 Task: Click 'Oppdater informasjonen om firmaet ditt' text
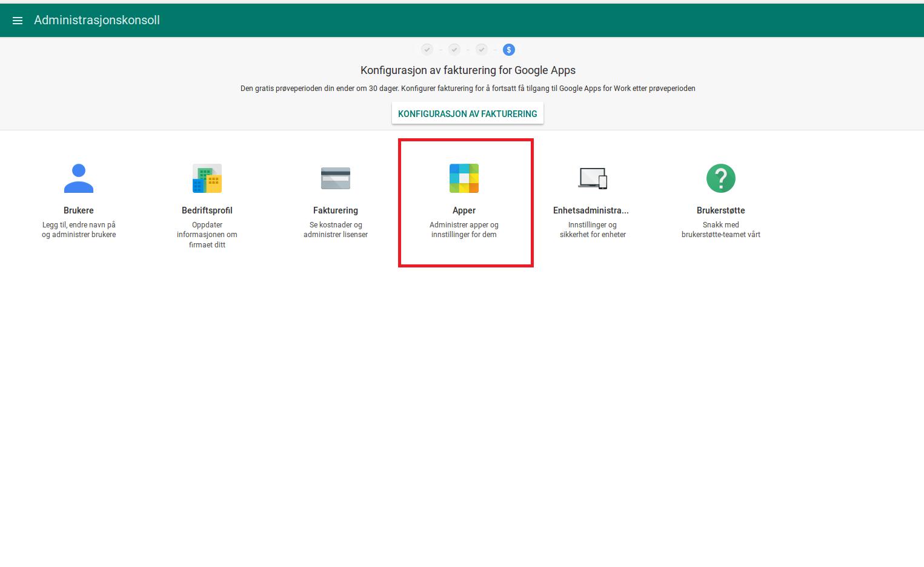207,235
